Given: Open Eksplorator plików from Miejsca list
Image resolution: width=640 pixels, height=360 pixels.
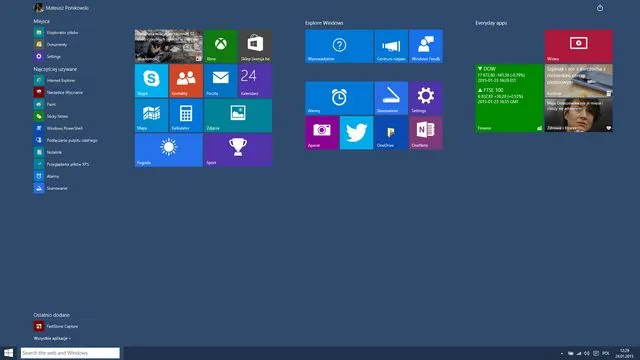Looking at the screenshot, I should tap(56, 32).
